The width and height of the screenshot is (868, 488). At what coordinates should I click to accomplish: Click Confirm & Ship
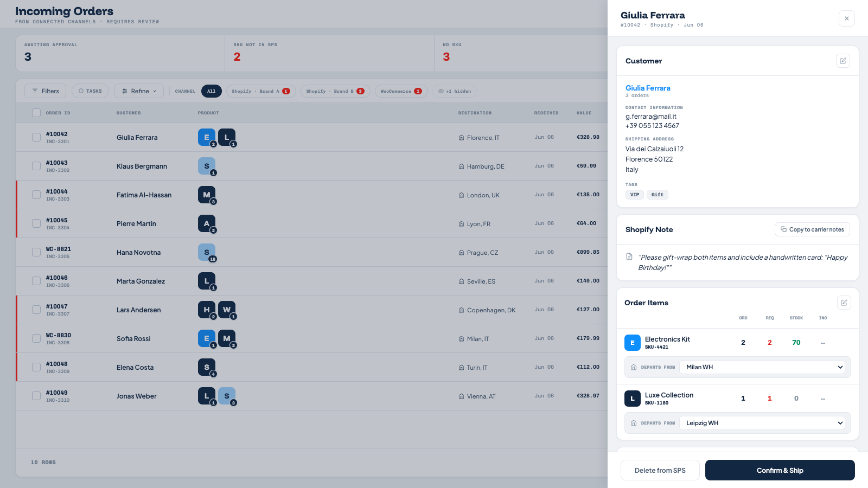coord(780,470)
